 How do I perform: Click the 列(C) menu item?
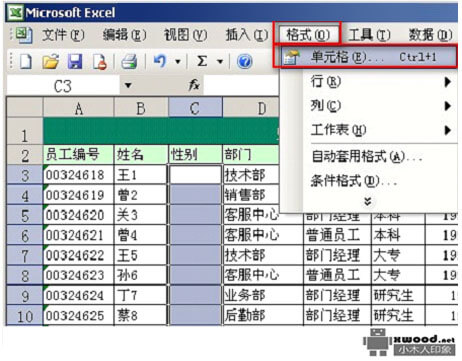(368, 106)
